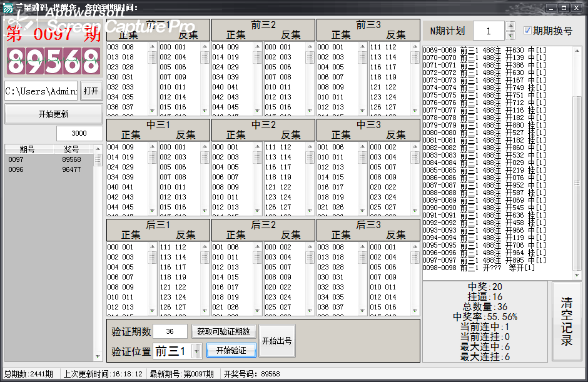Screen dimensions: 588x382
Task: Click row 003 008 in 后三3 正集
Action: 330,247
